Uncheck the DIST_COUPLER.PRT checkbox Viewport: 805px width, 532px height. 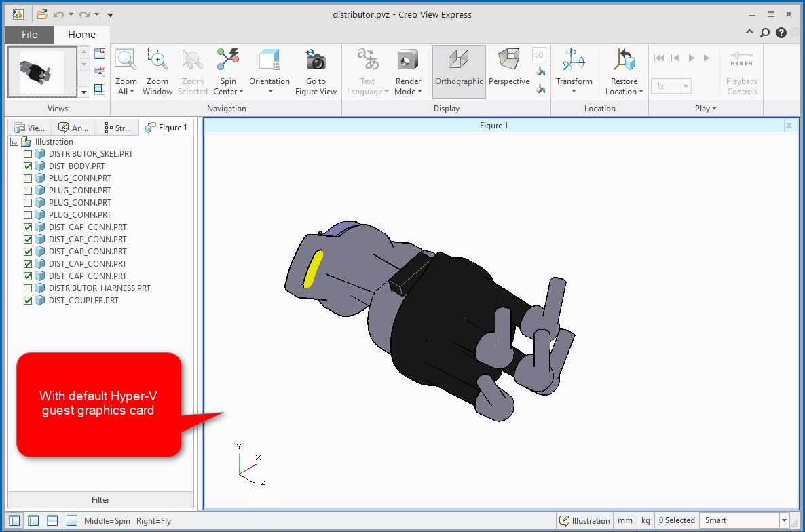pyautogui.click(x=28, y=301)
